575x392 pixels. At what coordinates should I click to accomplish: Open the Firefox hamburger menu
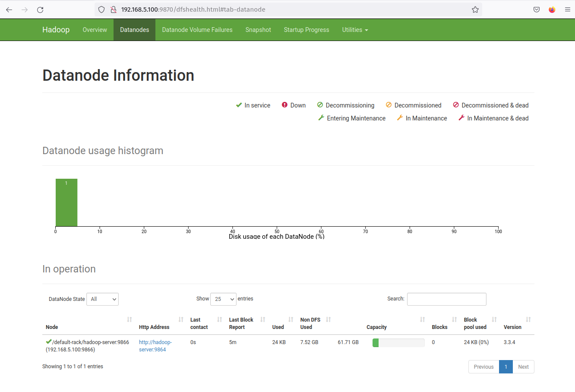567,9
